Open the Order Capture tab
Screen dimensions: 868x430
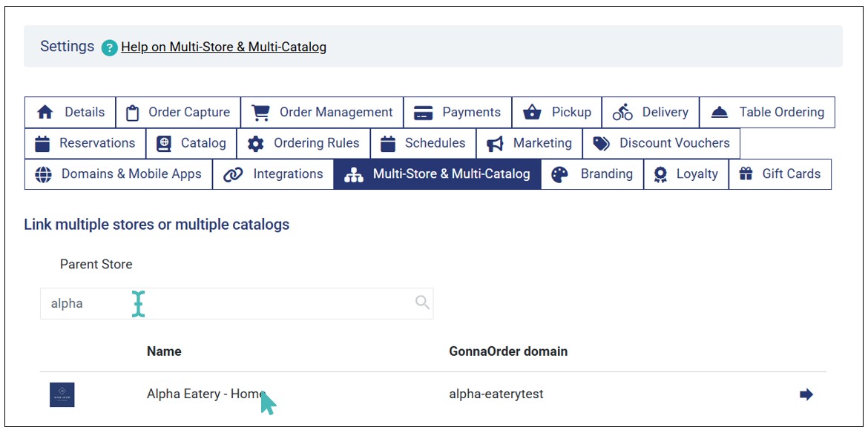(178, 113)
